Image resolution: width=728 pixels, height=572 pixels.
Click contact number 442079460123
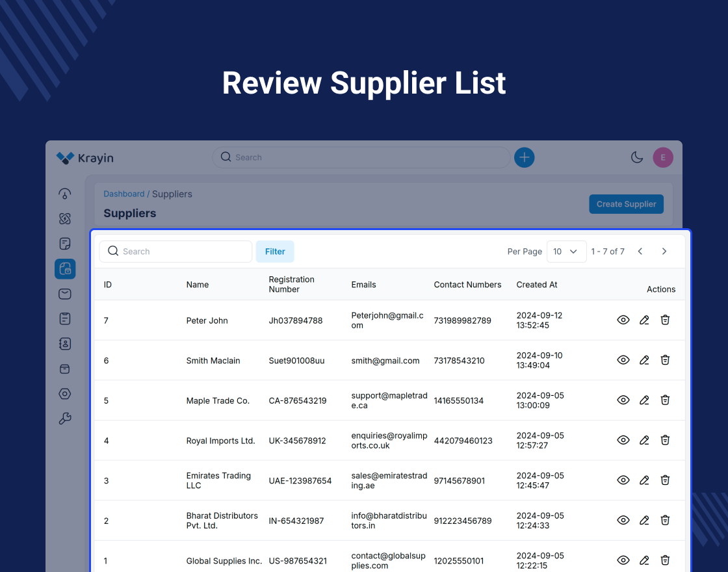(x=463, y=441)
